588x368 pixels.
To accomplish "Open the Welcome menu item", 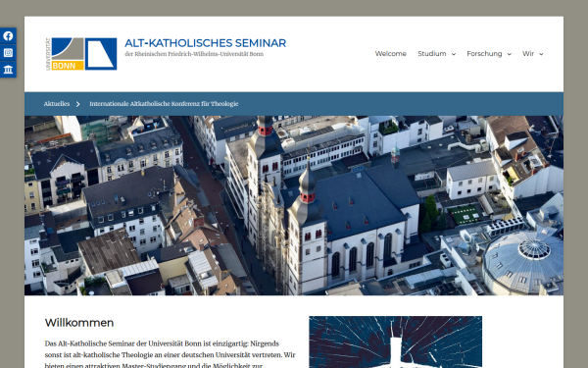I will click(390, 54).
